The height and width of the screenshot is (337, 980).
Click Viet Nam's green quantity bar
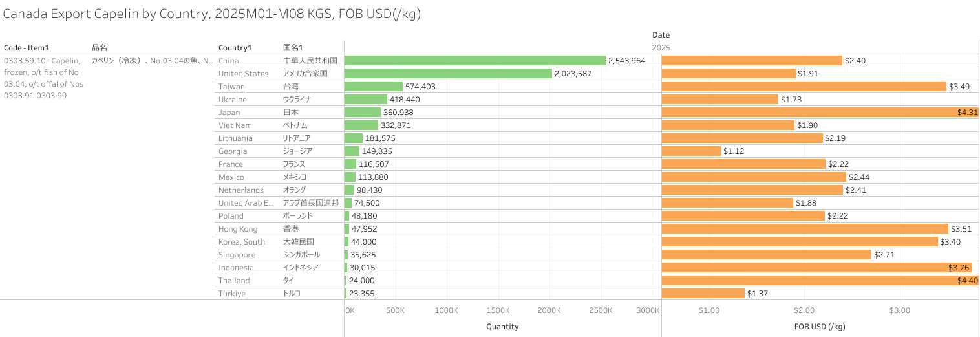(361, 125)
